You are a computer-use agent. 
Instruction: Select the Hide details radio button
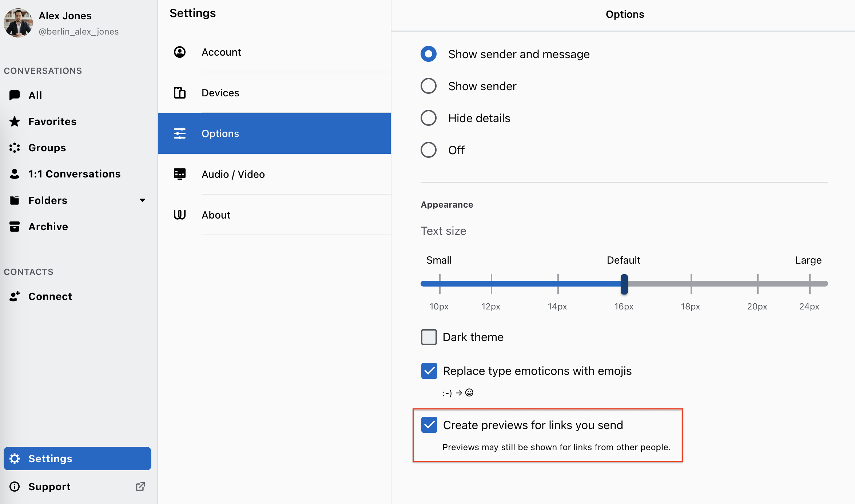[429, 118]
